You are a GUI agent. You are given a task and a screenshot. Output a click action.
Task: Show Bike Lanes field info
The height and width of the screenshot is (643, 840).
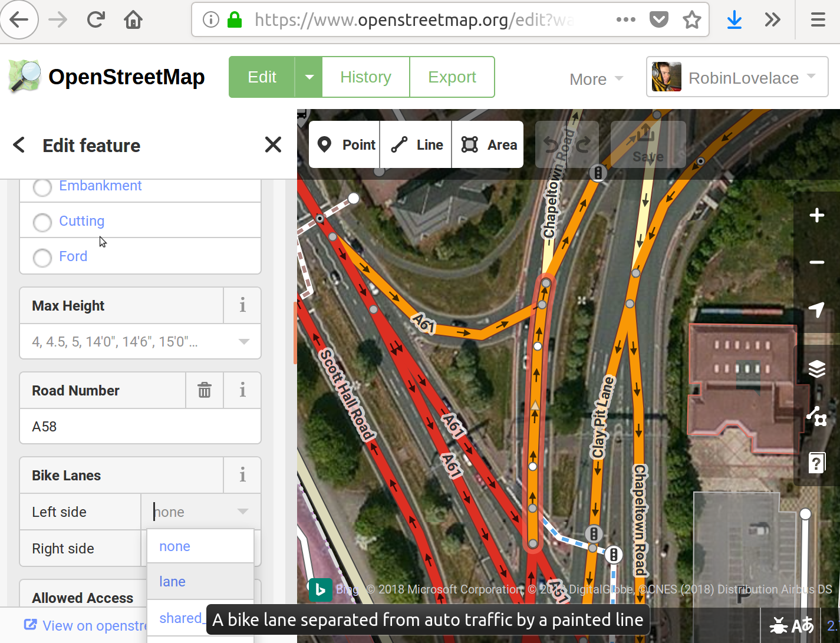tap(242, 475)
